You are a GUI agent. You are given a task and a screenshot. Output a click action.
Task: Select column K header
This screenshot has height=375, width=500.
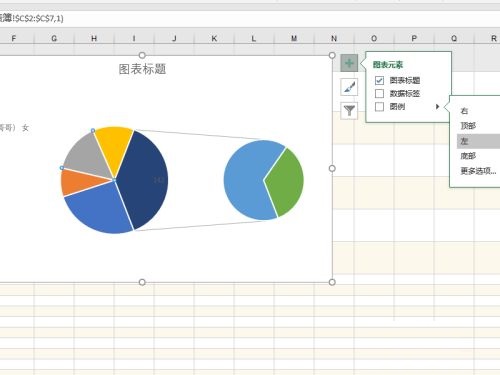214,38
